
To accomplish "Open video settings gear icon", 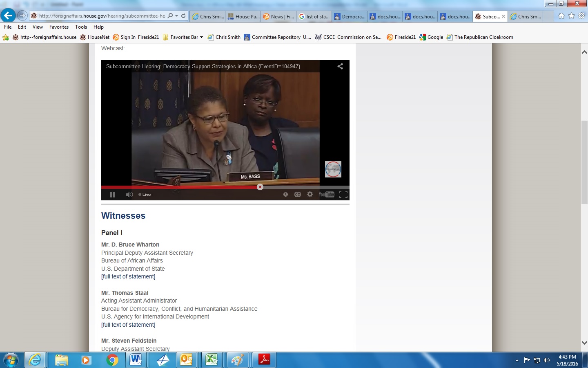I will coord(310,195).
